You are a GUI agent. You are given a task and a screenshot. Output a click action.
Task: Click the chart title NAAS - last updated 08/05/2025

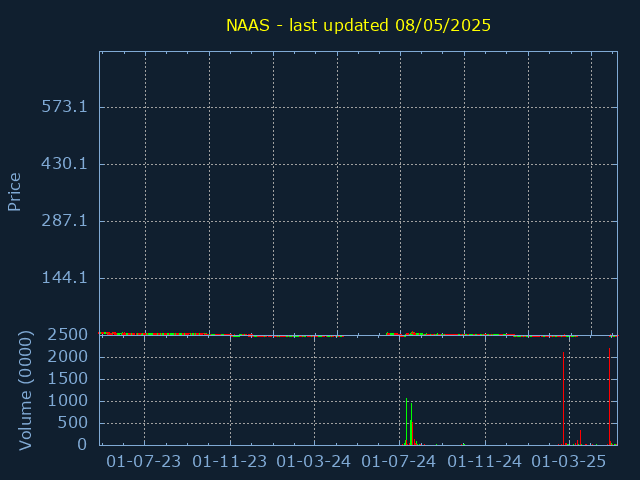click(358, 25)
